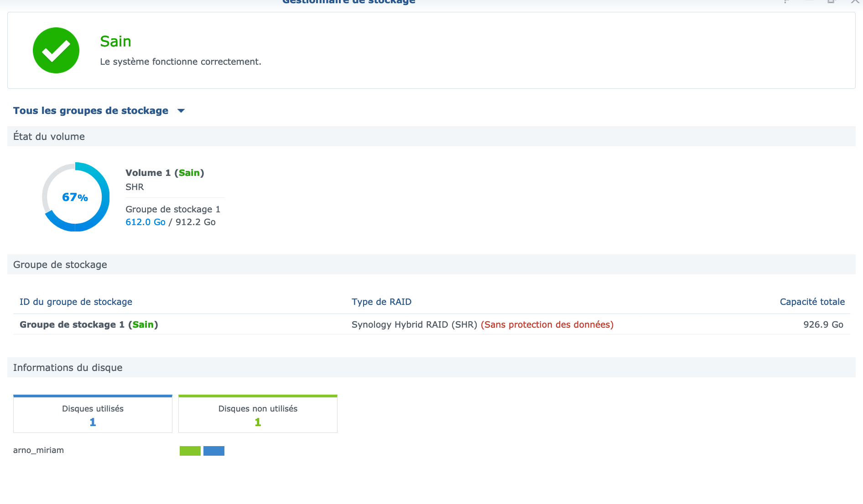The height and width of the screenshot is (504, 863).
Task: Click the 'État du volume' section header
Action: click(431, 136)
